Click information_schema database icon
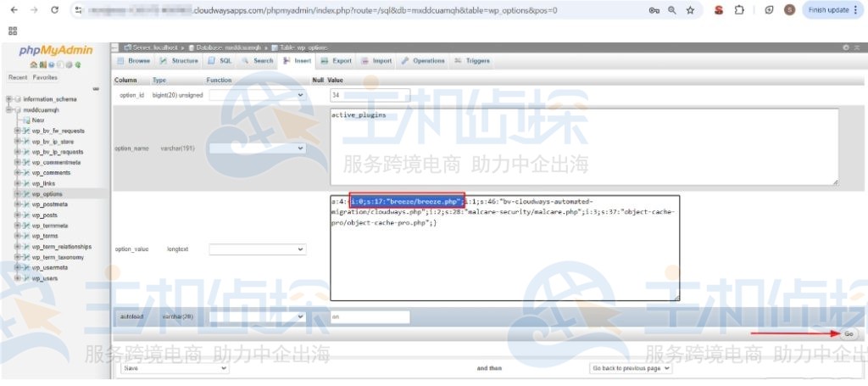 17,99
